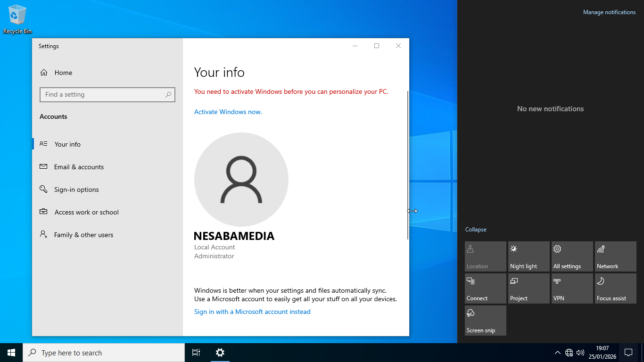Select Sign-in options in Accounts menu
Viewport: 644px width, 362px height.
76,189
